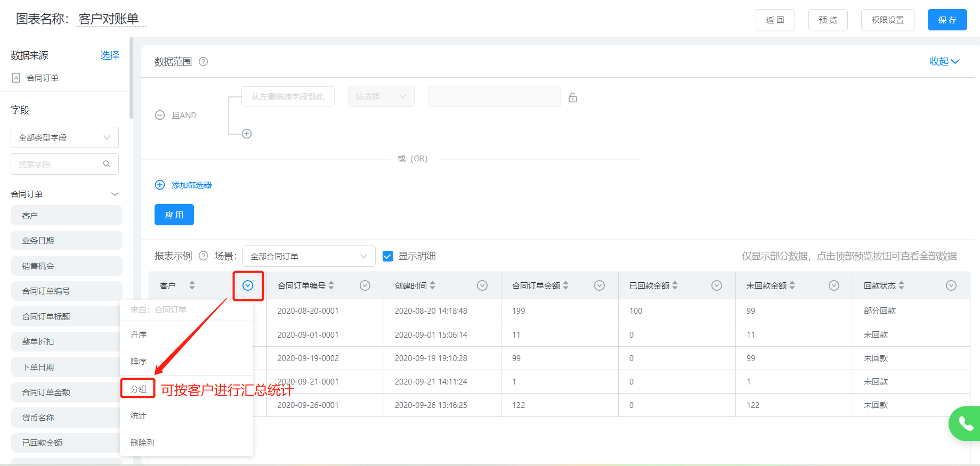Sort the 创建时间 column arrows
Image resolution: width=980 pixels, height=466 pixels.
[432, 285]
